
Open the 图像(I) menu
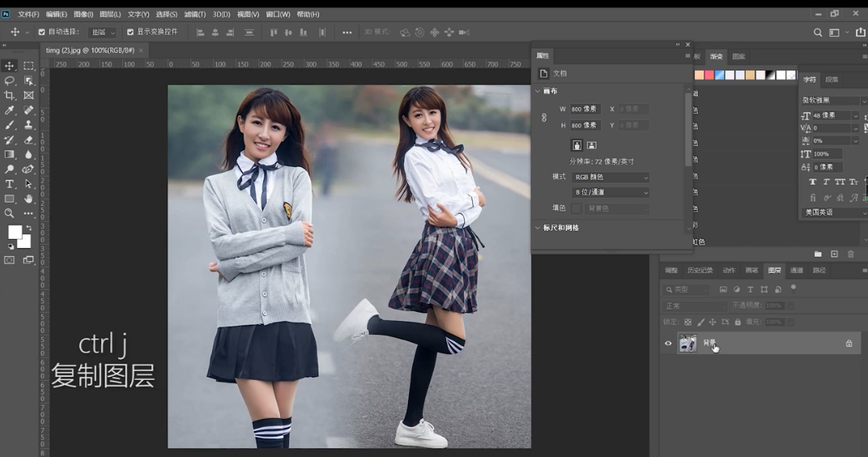click(83, 15)
